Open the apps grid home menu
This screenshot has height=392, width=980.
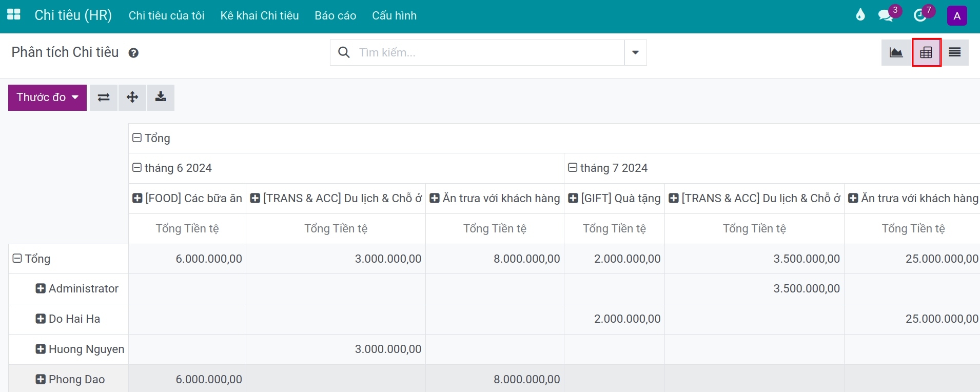tap(14, 15)
